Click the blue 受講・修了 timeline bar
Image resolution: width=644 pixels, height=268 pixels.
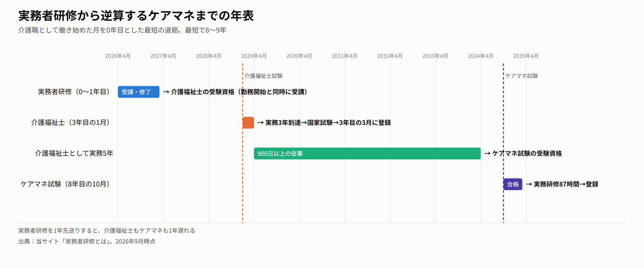[138, 92]
